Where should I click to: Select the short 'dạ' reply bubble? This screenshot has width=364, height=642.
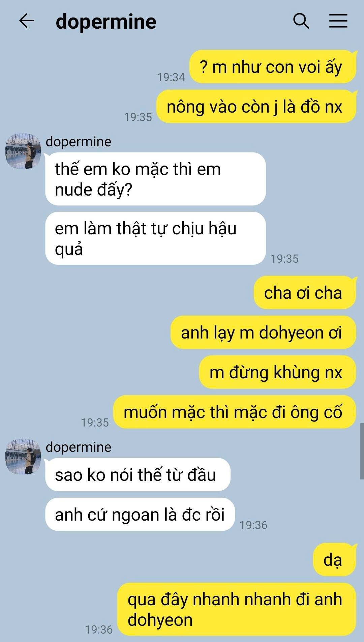click(334, 560)
